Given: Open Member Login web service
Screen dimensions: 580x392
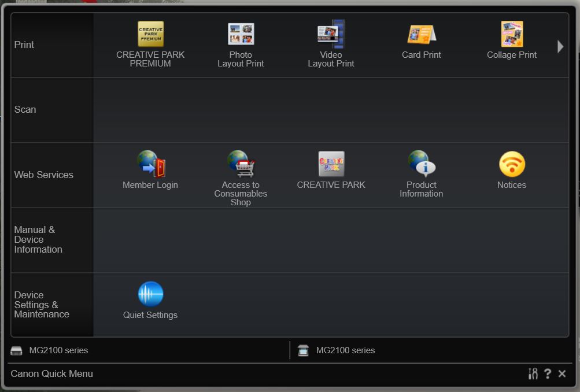Looking at the screenshot, I should coord(150,165).
